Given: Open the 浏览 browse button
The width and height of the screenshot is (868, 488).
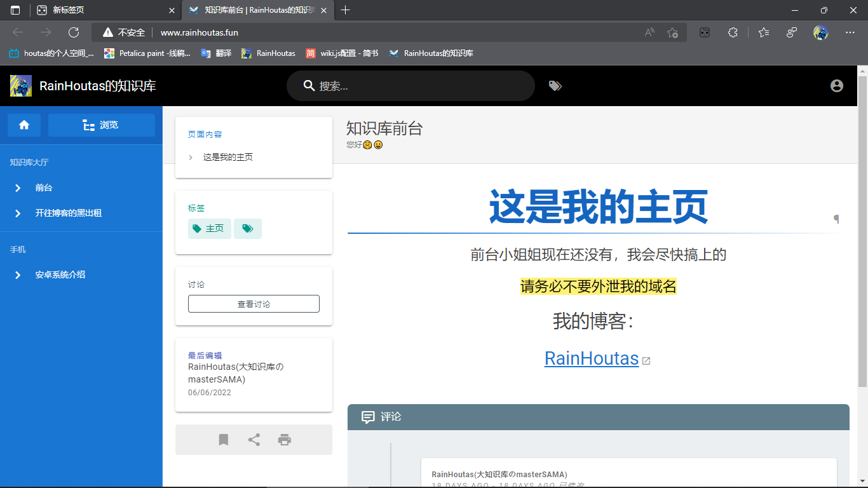Looking at the screenshot, I should 102,125.
